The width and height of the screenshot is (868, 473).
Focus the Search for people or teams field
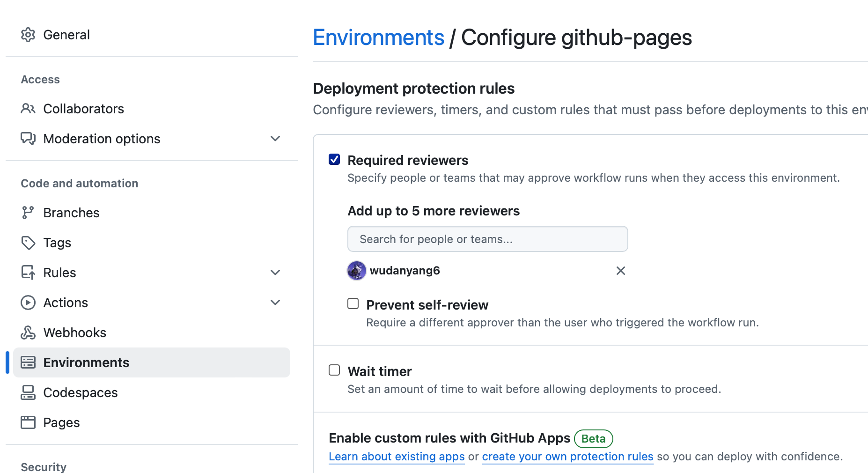coord(487,239)
